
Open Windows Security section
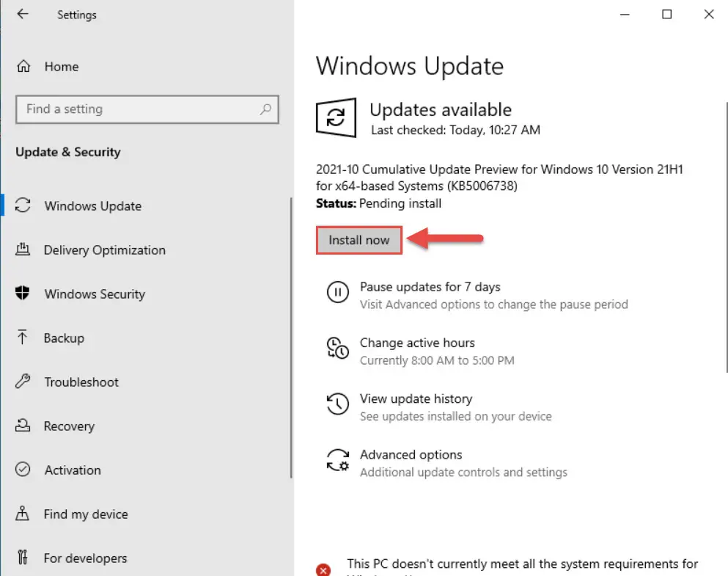(x=95, y=294)
